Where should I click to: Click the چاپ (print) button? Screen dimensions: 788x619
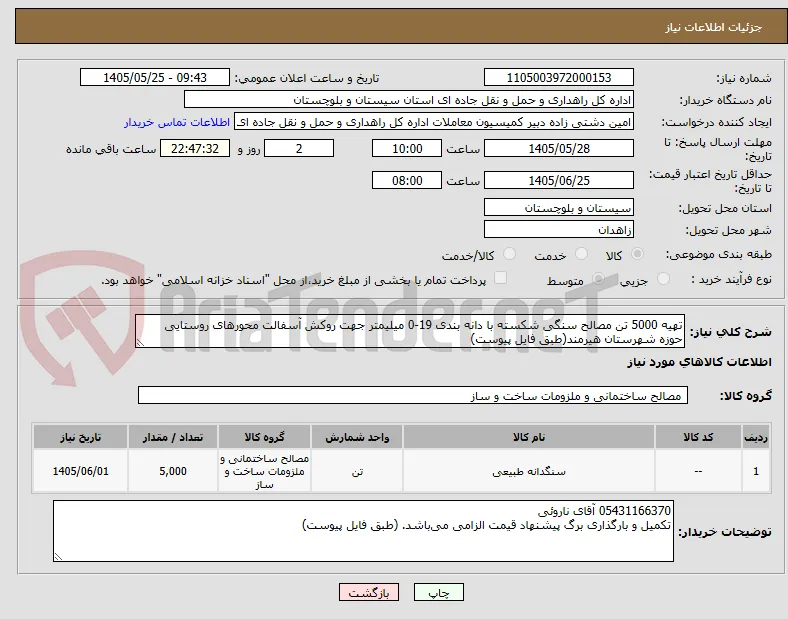tap(438, 592)
